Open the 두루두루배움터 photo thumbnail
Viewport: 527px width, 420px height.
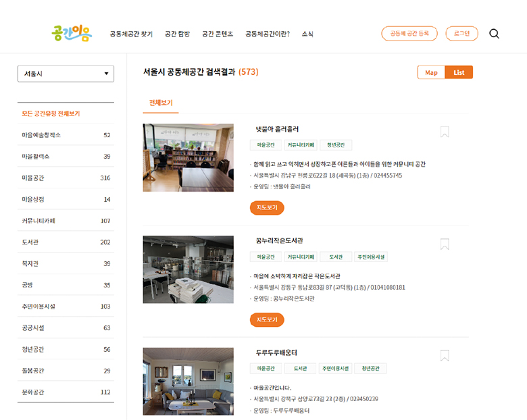tap(189, 382)
